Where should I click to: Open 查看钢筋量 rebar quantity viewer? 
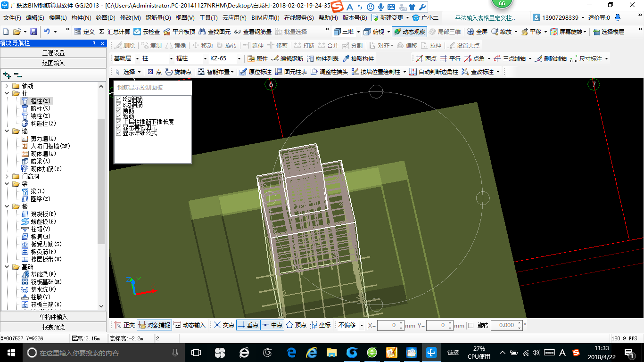[253, 32]
